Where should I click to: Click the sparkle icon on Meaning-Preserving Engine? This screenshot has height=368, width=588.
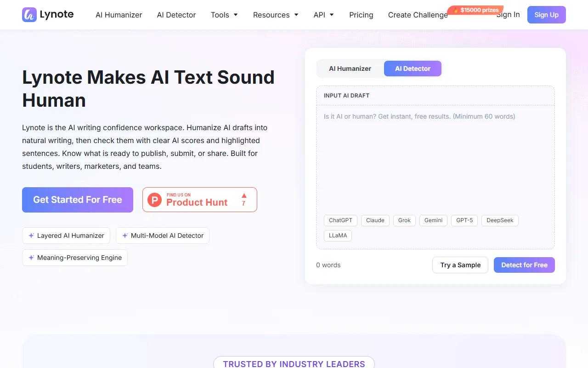[x=31, y=258]
